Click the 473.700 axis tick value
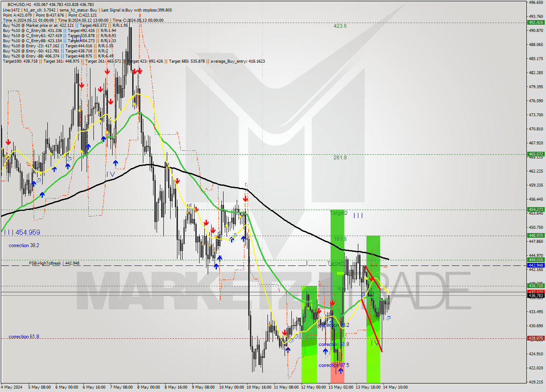 536,115
